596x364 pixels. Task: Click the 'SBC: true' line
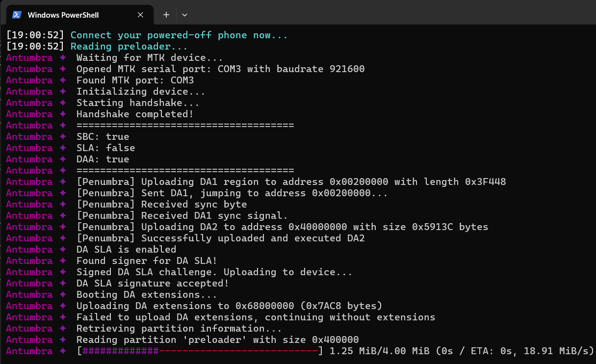(103, 137)
